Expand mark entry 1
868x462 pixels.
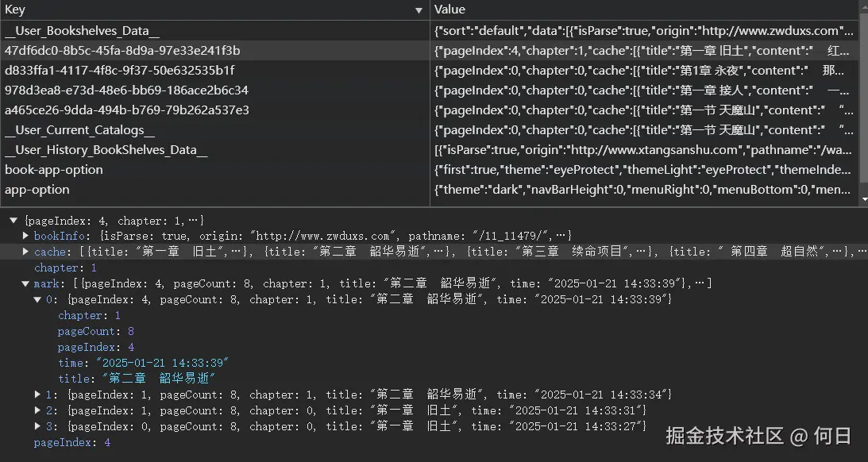click(38, 395)
